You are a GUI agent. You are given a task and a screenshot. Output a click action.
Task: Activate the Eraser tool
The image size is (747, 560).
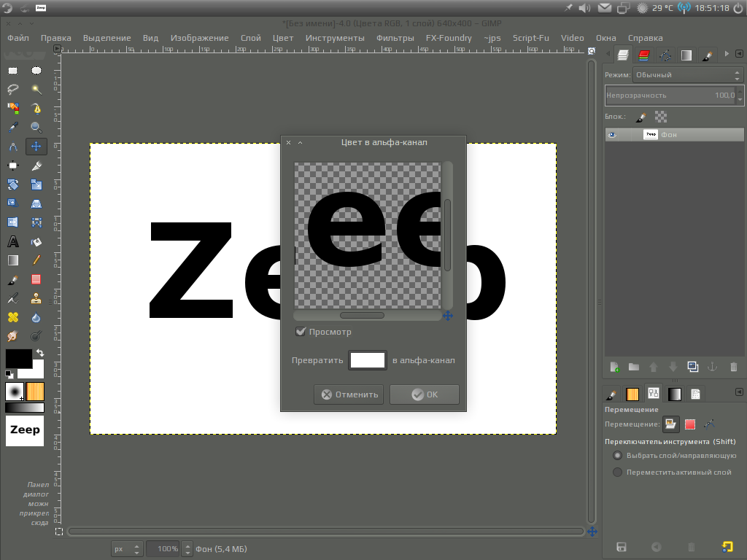36,279
